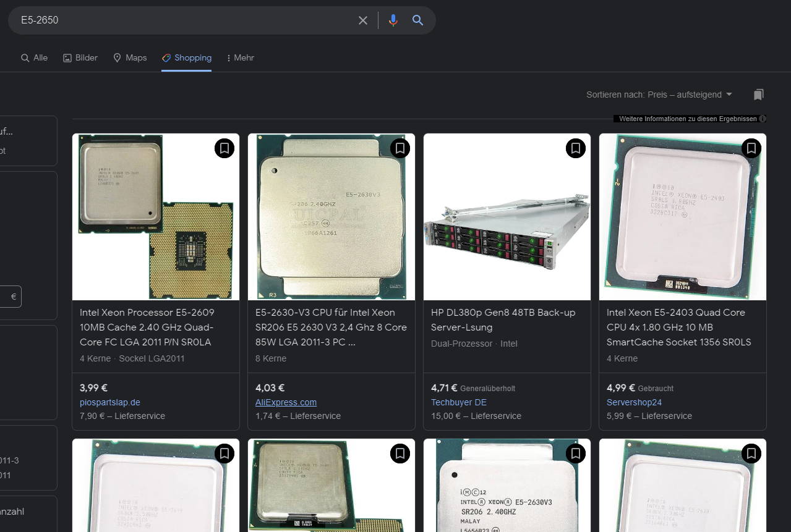Image resolution: width=791 pixels, height=532 pixels.
Task: Open saved items bookmark icon at top right
Action: [x=759, y=95]
